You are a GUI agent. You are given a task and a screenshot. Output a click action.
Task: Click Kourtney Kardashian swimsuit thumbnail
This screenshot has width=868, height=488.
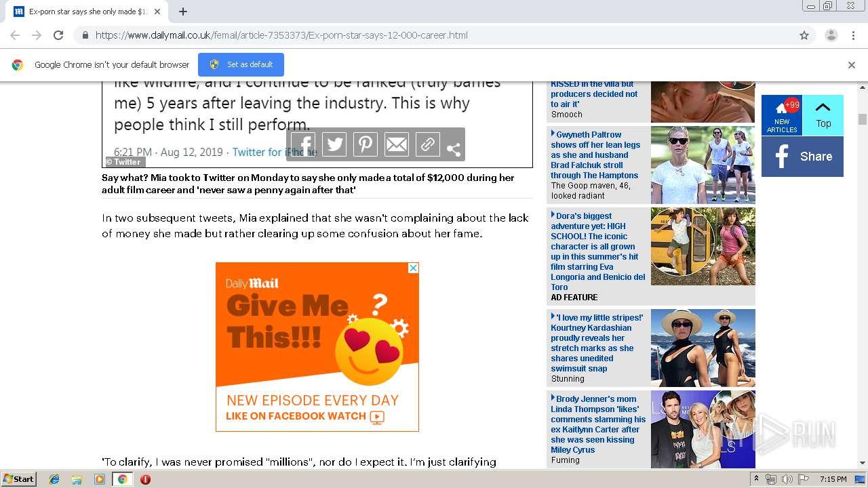click(x=703, y=348)
